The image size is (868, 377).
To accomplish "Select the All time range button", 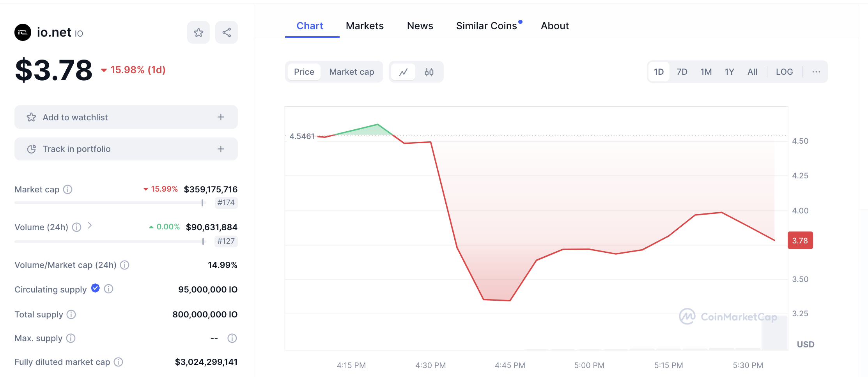I will point(752,72).
